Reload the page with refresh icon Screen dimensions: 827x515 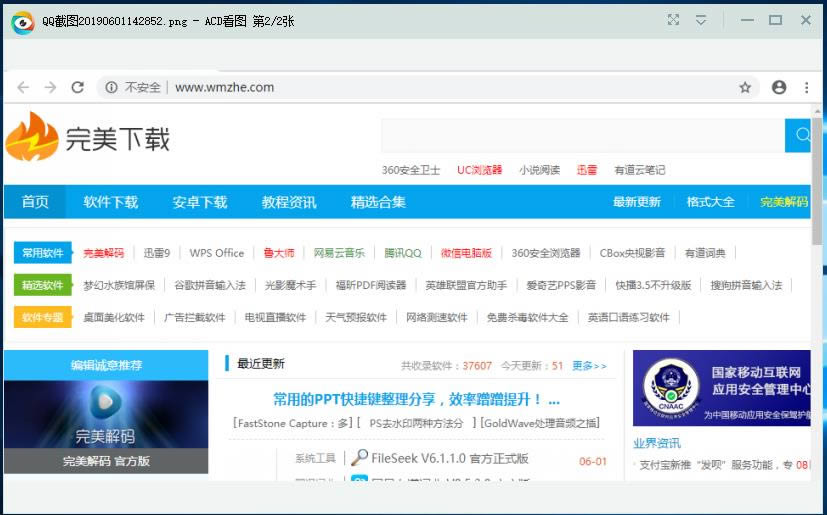click(x=78, y=87)
